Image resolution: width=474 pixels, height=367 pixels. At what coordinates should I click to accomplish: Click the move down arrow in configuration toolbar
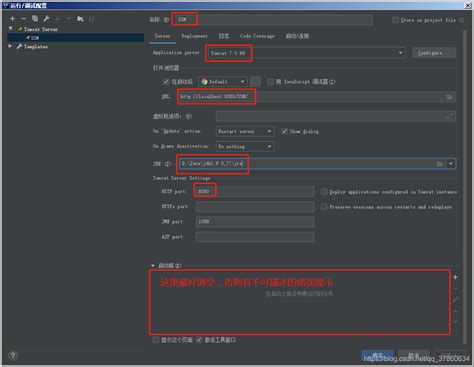[69, 19]
